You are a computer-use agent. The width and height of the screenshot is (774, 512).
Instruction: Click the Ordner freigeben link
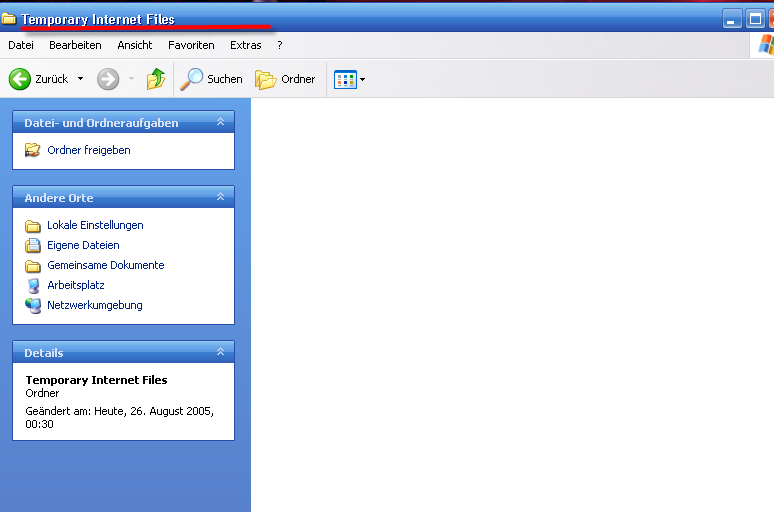click(89, 150)
